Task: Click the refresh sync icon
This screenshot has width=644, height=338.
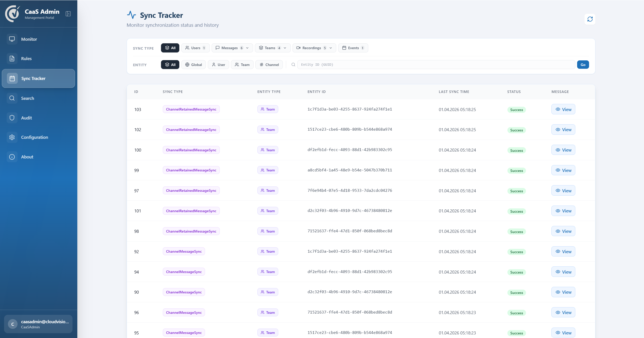Action: pyautogui.click(x=590, y=19)
